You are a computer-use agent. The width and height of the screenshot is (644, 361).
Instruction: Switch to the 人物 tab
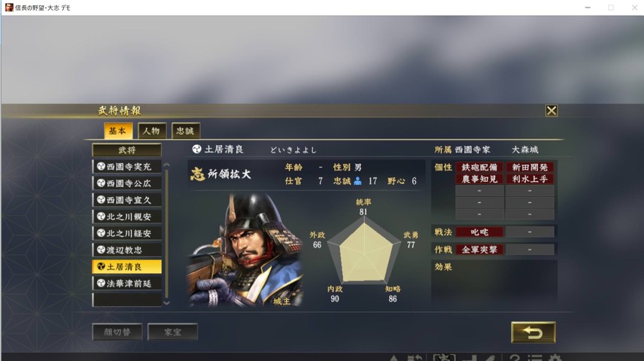(x=151, y=131)
